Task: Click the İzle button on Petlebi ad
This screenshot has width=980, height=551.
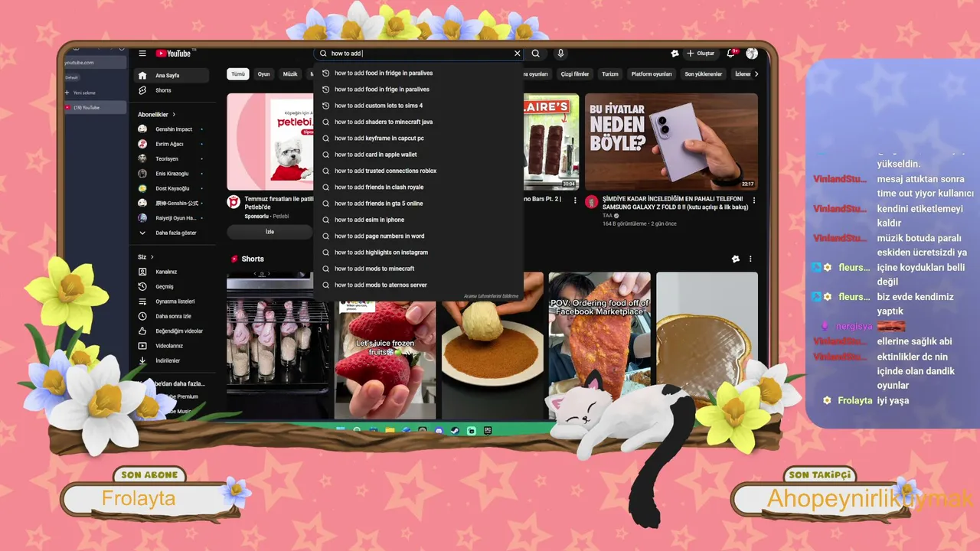Action: (269, 232)
